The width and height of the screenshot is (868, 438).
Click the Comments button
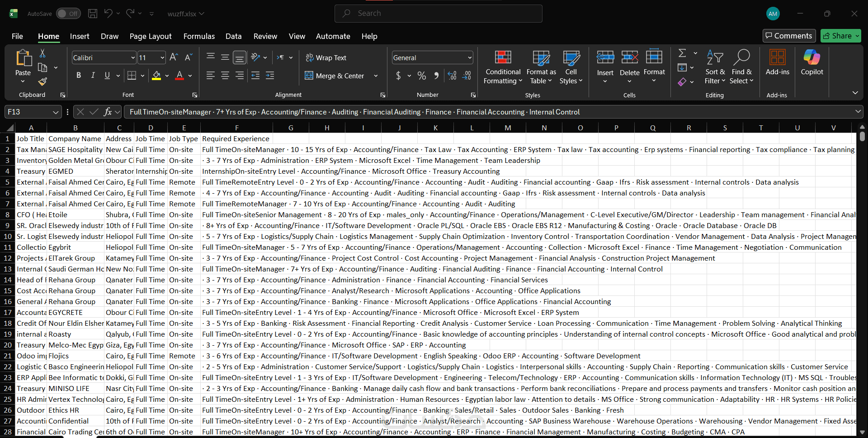point(789,36)
